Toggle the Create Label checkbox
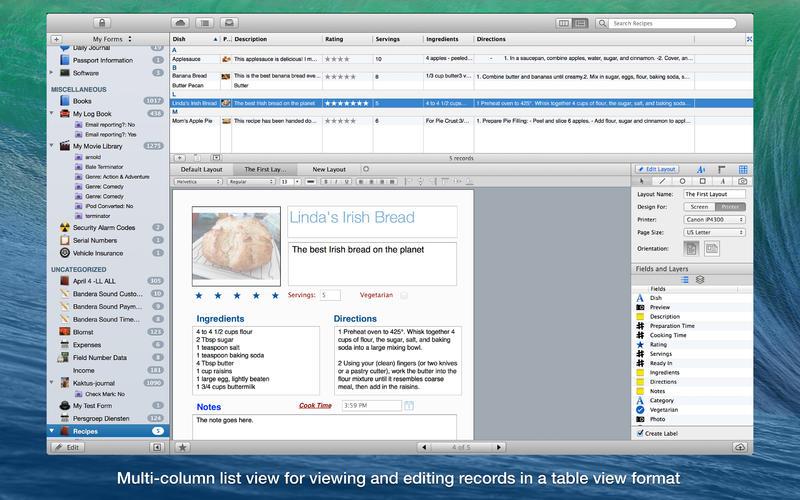This screenshot has height=500, width=800. tap(641, 433)
